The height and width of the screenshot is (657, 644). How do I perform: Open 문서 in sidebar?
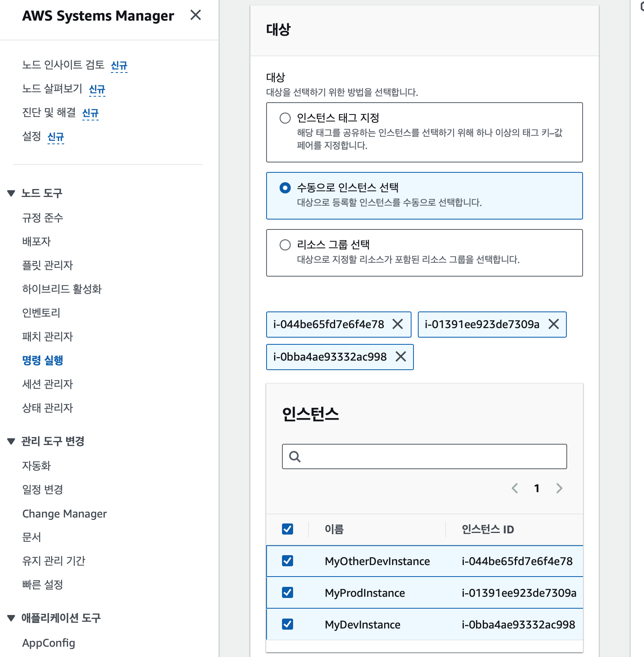(x=32, y=537)
